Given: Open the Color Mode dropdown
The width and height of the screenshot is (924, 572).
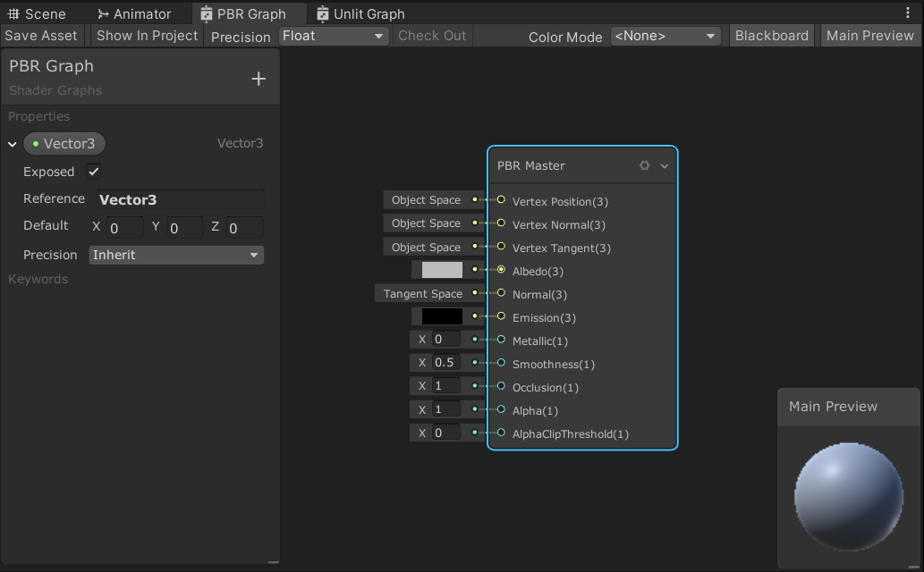Looking at the screenshot, I should click(665, 36).
